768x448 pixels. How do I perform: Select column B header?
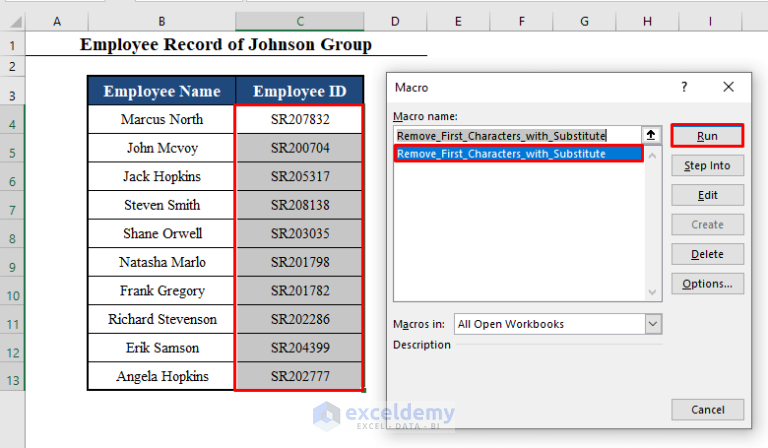tap(162, 22)
